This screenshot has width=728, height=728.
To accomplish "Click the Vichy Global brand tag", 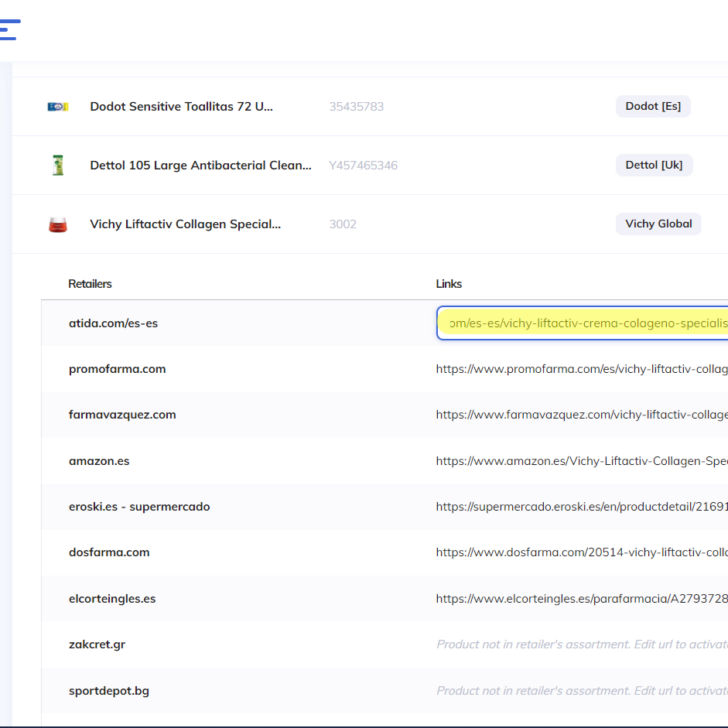I will click(658, 224).
